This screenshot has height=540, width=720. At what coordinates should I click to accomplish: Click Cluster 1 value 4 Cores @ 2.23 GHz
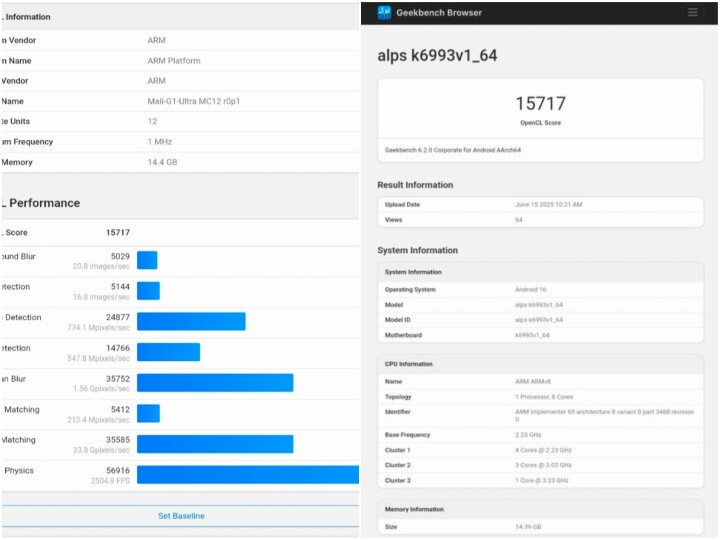point(543,450)
